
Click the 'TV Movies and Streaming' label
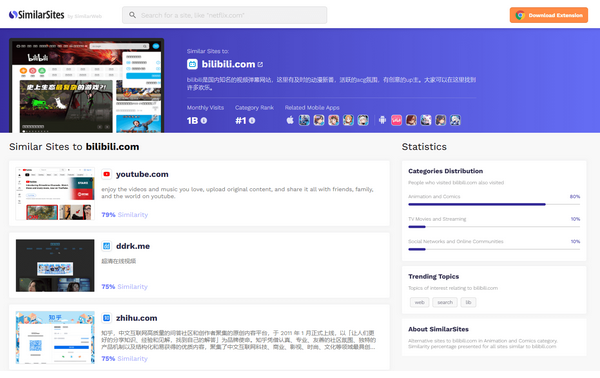(437, 219)
